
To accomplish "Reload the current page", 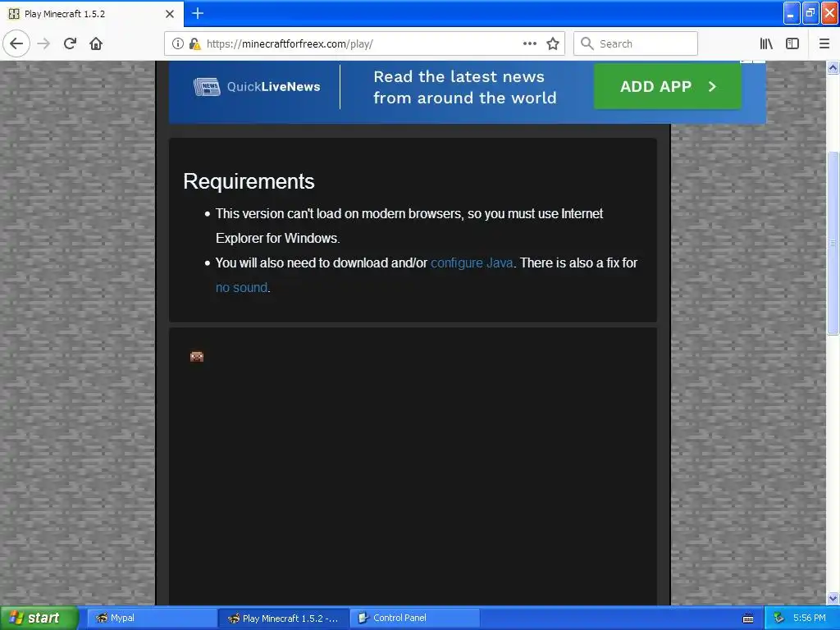I will coord(70,43).
